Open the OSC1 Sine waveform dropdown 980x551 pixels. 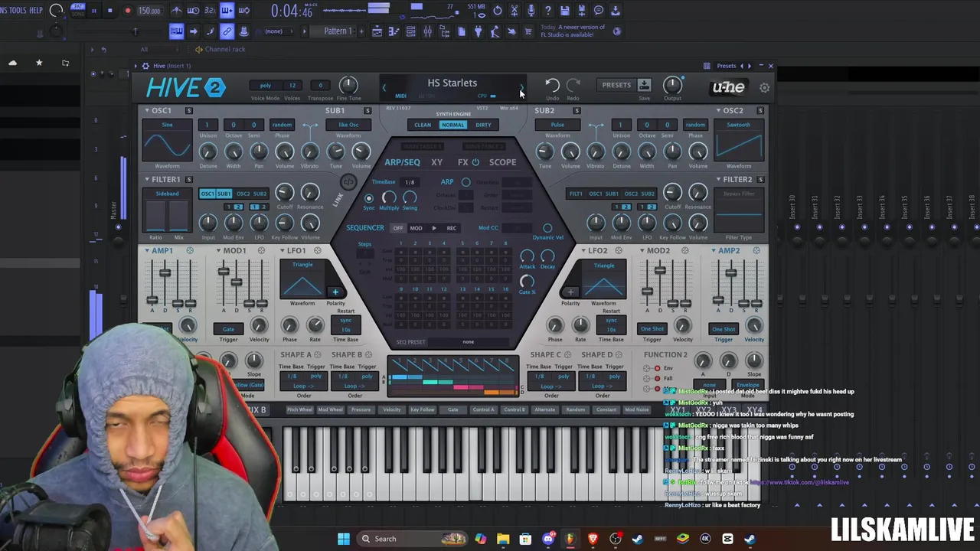[x=167, y=125]
